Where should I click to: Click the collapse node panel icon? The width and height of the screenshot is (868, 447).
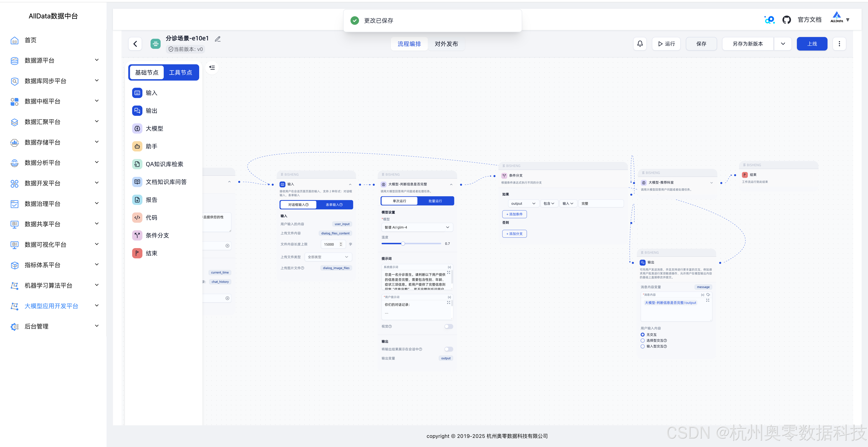pyautogui.click(x=212, y=68)
